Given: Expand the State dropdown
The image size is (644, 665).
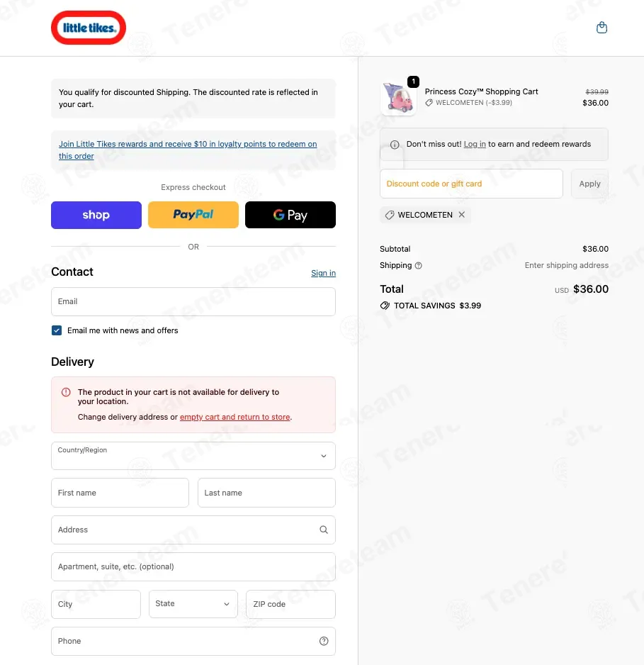Looking at the screenshot, I should tap(193, 604).
